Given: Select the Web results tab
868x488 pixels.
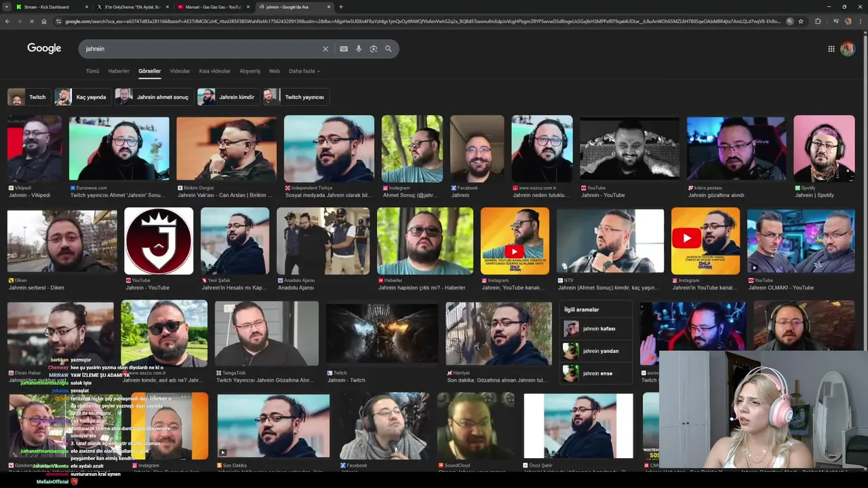Looking at the screenshot, I should [x=274, y=71].
